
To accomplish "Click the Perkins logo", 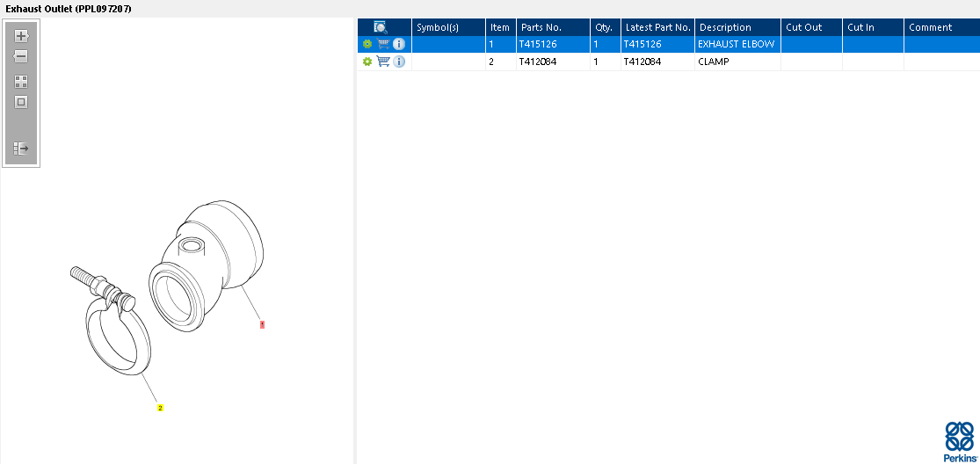I will click(x=960, y=441).
